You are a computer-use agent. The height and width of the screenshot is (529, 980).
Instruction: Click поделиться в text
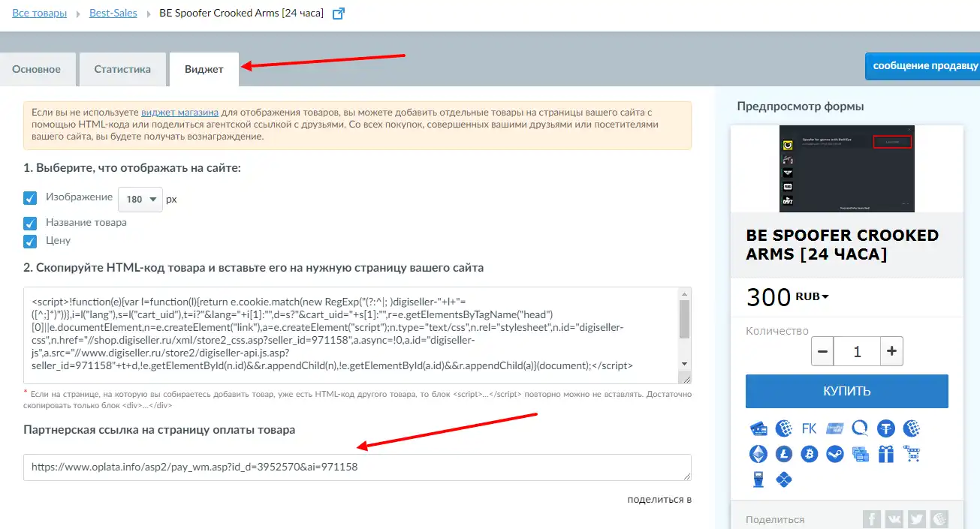659,500
